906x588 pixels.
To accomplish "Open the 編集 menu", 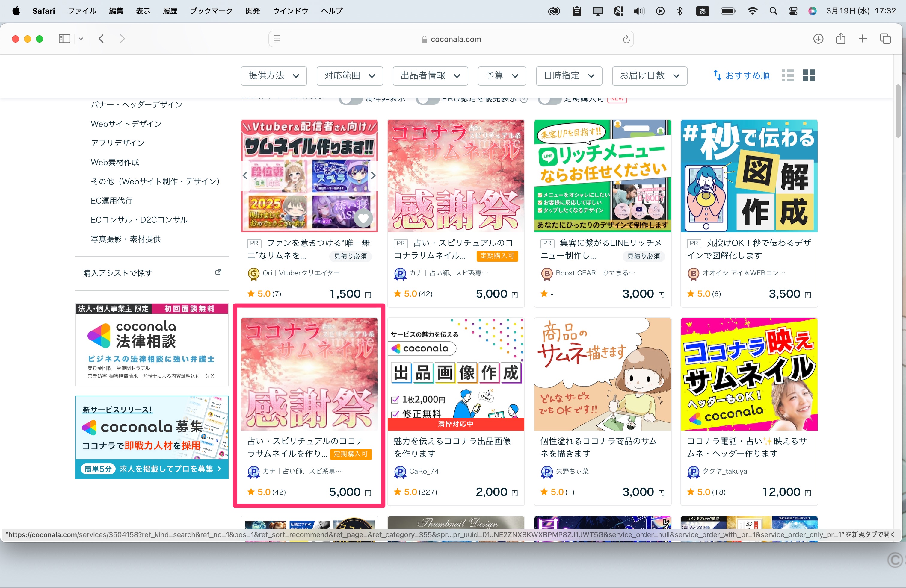I will (116, 11).
